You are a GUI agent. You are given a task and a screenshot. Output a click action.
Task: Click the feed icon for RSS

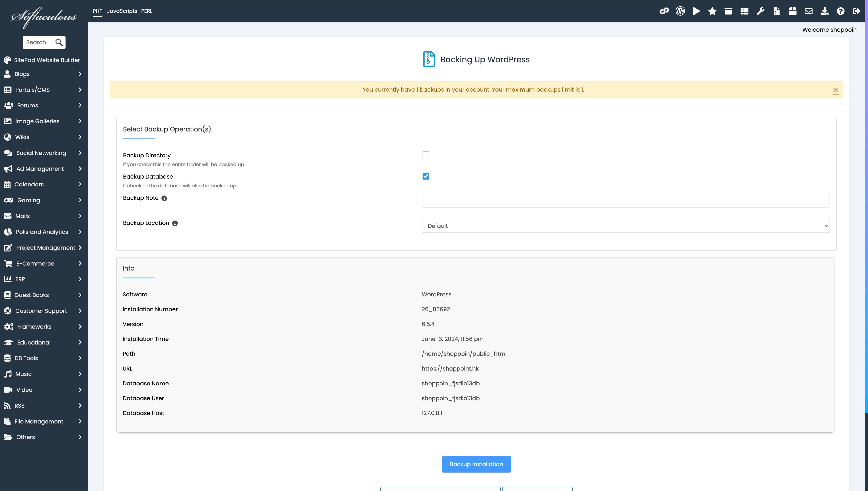coord(7,406)
